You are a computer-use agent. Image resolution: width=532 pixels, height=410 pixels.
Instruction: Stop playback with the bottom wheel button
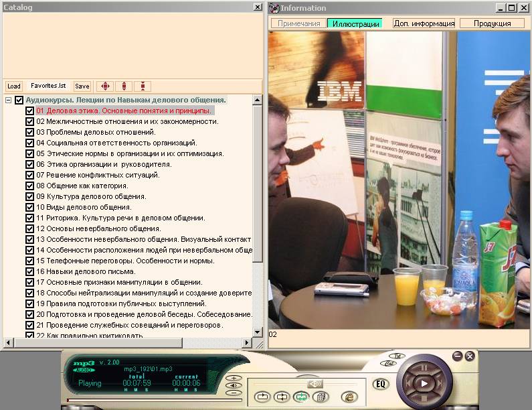coord(424,399)
